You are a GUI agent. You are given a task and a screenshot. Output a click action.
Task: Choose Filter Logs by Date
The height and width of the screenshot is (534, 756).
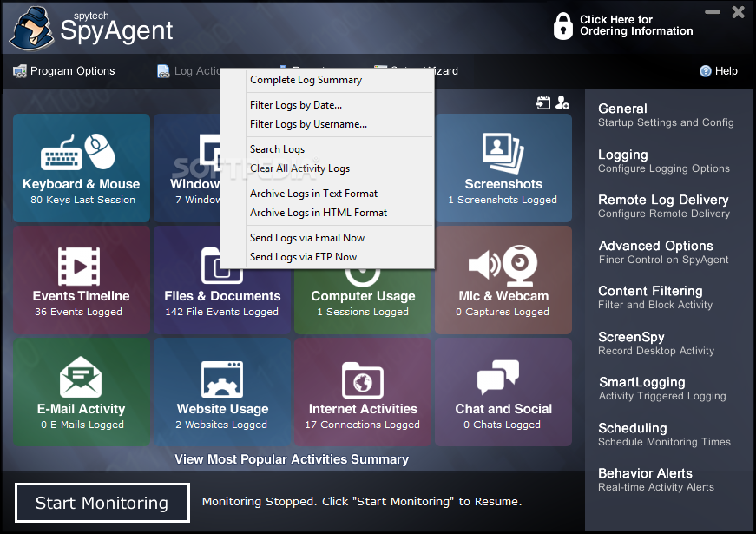(296, 105)
